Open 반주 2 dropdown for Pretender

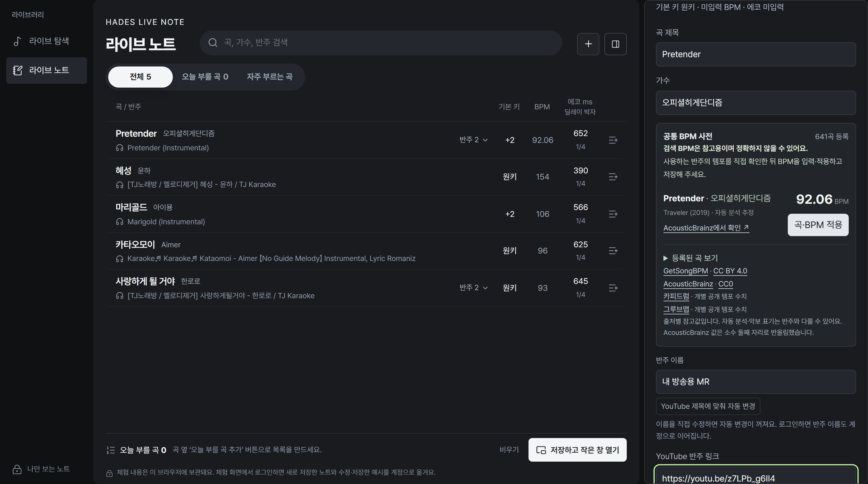[x=473, y=139]
